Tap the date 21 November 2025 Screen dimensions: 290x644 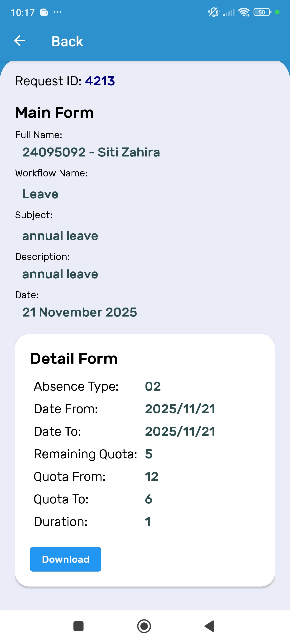(80, 312)
